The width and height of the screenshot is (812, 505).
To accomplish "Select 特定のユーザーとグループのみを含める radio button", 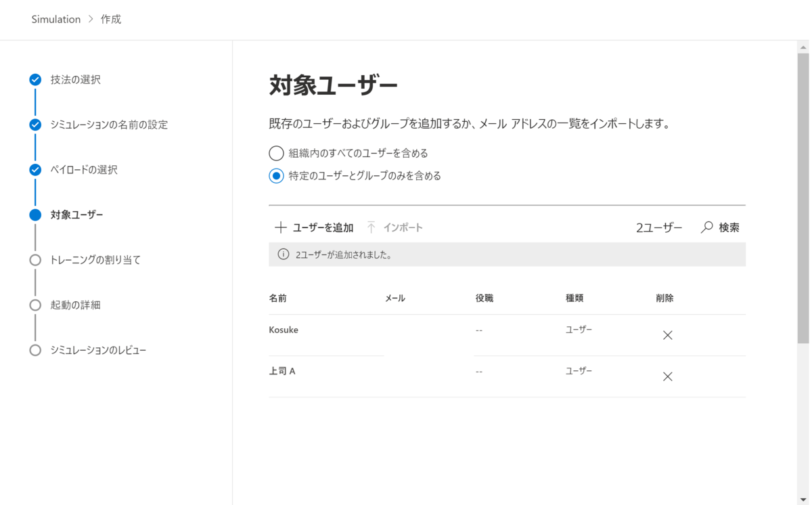I will pos(276,175).
